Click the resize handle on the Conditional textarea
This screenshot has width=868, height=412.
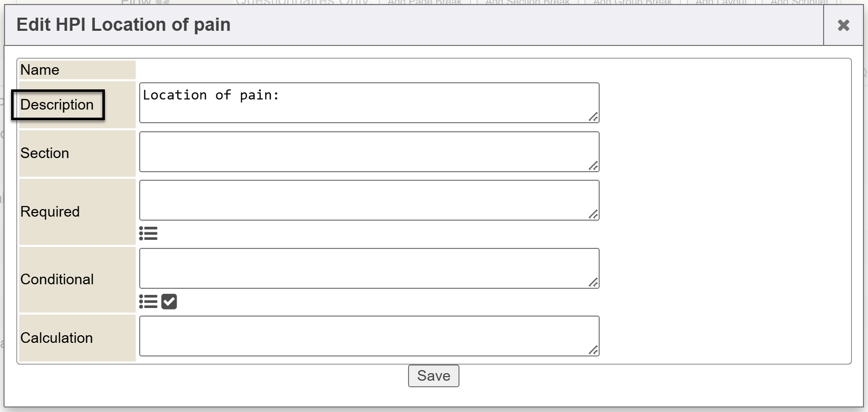pyautogui.click(x=594, y=283)
